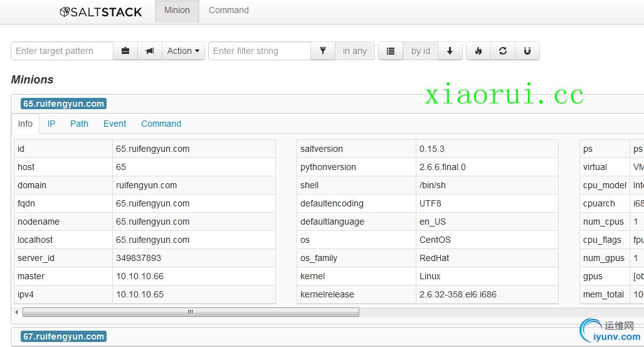
Task: Click the cpu_model label cell
Action: [604, 186]
